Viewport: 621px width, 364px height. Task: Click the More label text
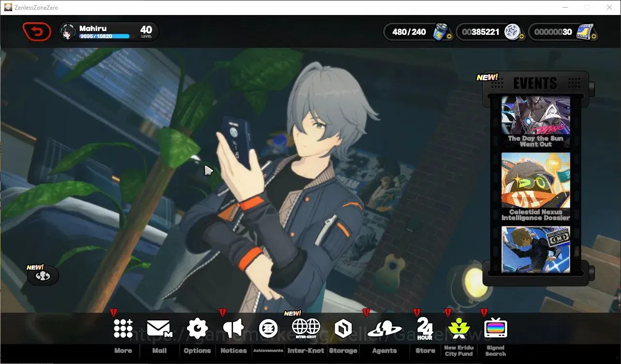point(123,350)
